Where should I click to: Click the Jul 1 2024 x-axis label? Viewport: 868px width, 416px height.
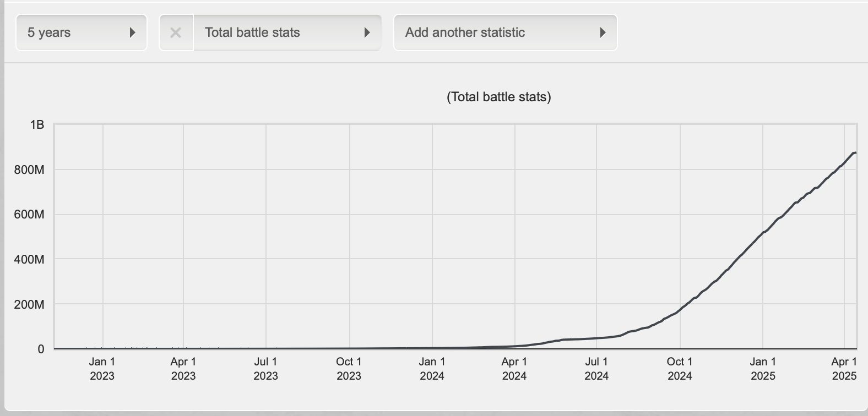(596, 369)
